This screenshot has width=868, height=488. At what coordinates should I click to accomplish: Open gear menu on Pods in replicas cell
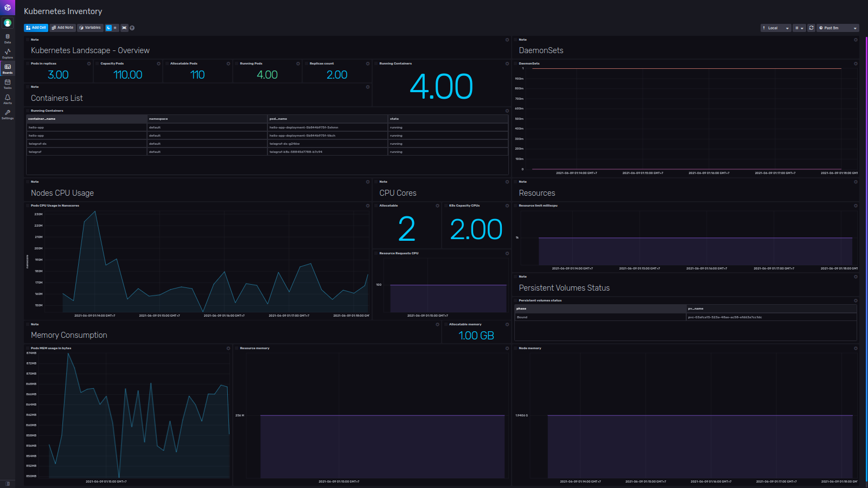pos(89,63)
